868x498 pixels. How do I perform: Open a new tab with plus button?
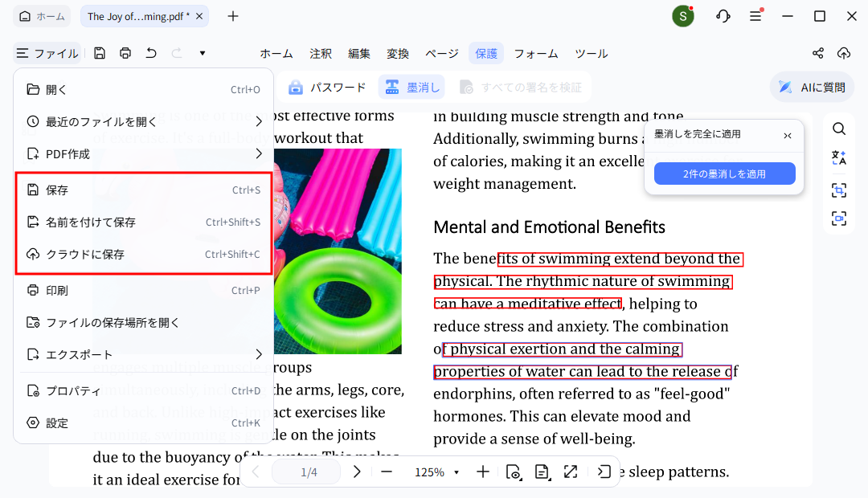(233, 16)
